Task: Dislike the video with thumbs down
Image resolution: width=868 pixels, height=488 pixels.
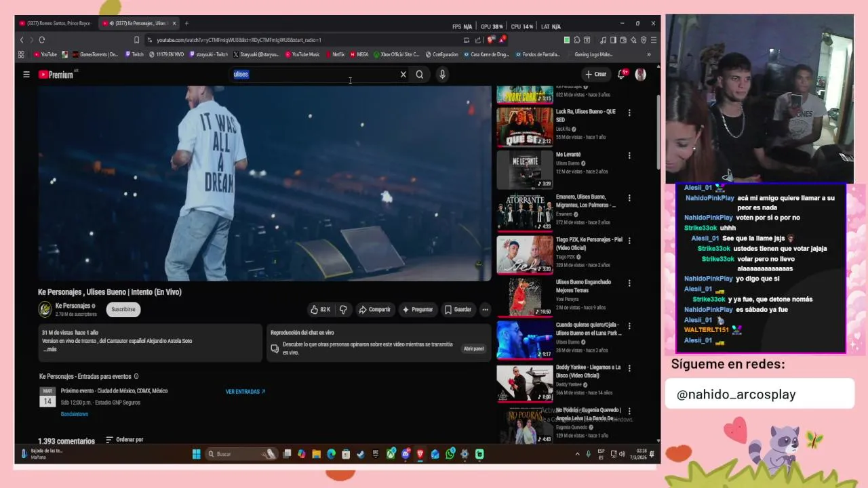Action: (x=343, y=310)
